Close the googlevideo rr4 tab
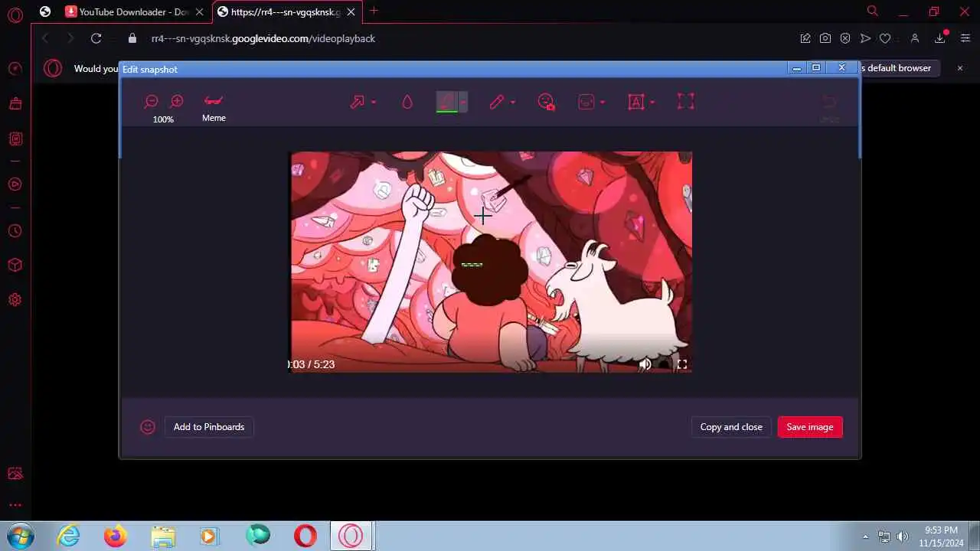 (351, 11)
